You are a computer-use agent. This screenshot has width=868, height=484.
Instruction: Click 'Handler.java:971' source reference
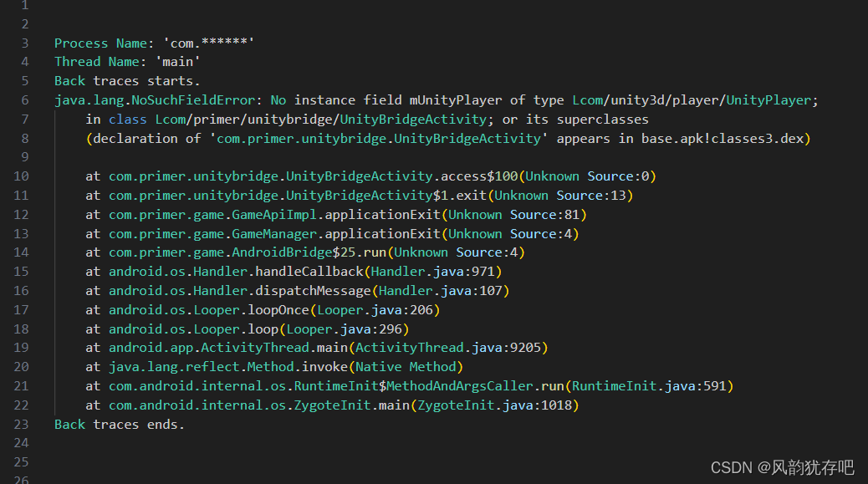[x=432, y=272]
